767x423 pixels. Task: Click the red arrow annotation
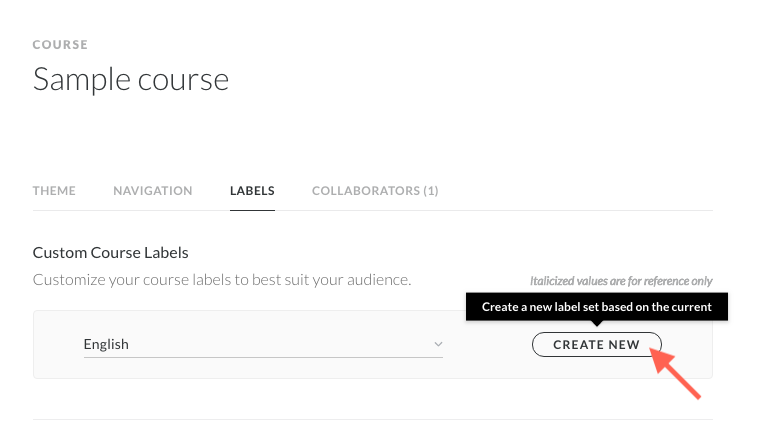click(677, 374)
